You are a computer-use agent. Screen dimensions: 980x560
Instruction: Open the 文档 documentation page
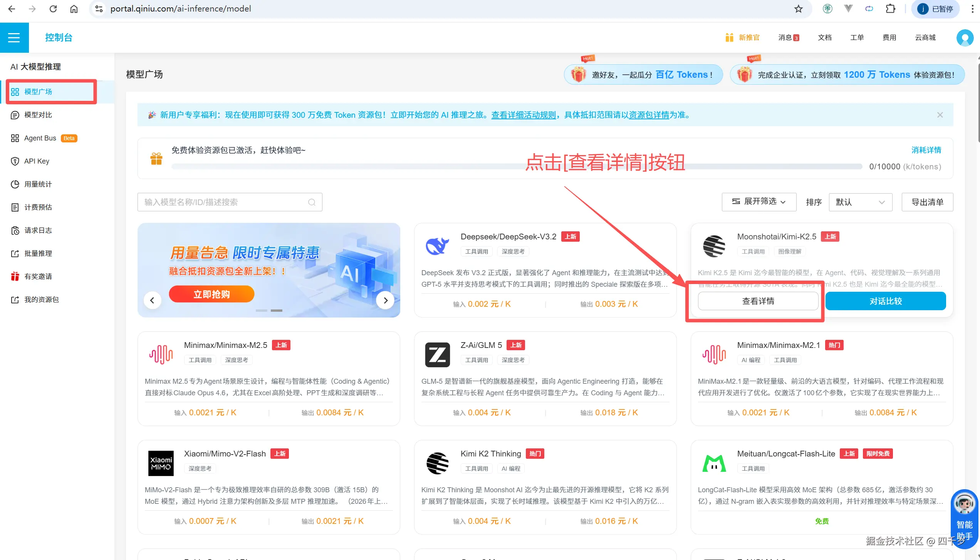click(x=824, y=37)
